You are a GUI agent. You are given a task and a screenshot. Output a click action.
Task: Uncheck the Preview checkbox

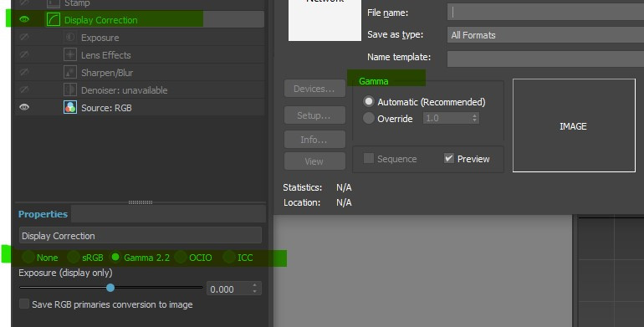(449, 158)
